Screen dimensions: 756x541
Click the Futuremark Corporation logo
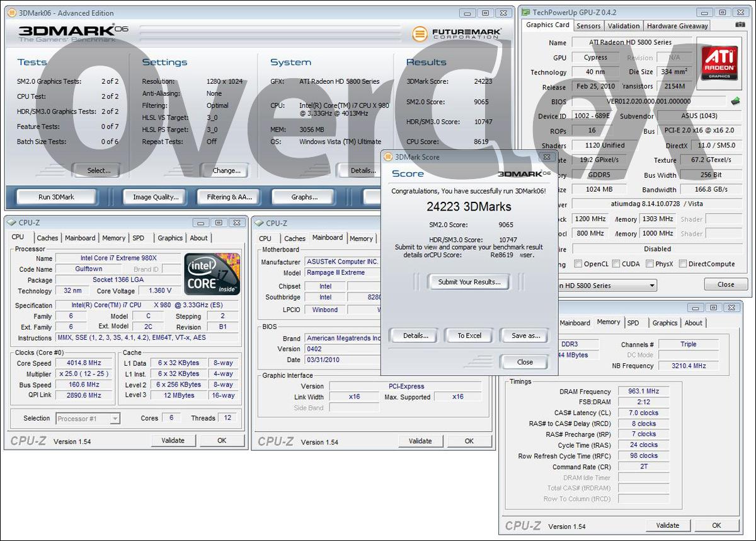pos(457,33)
